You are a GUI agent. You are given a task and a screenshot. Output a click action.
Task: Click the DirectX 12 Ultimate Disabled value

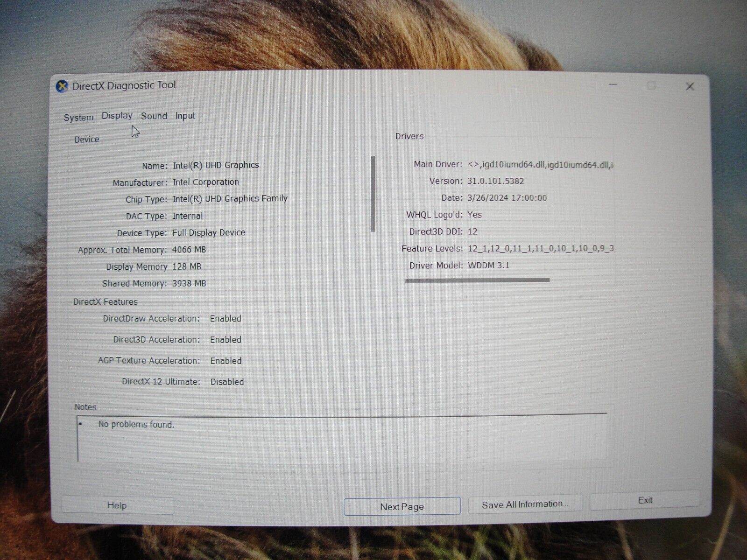(227, 382)
